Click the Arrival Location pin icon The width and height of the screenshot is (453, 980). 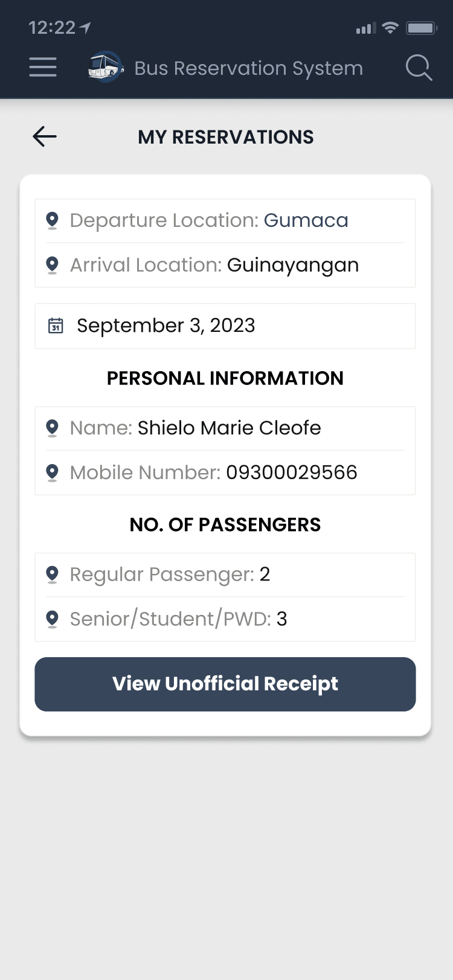53,266
